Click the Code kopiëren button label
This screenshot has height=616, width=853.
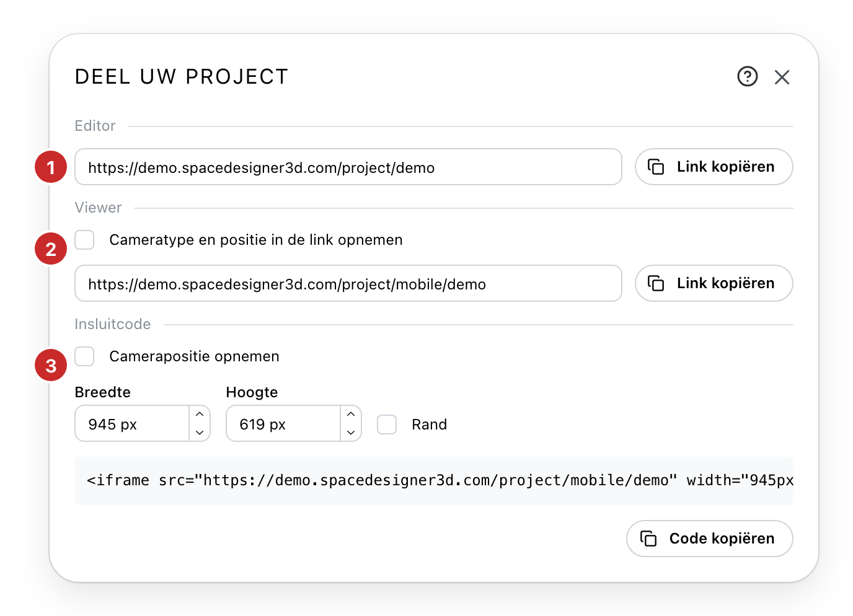722,539
